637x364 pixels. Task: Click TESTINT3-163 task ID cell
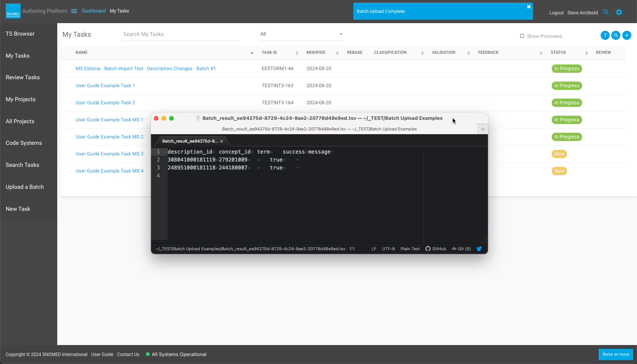click(x=277, y=86)
